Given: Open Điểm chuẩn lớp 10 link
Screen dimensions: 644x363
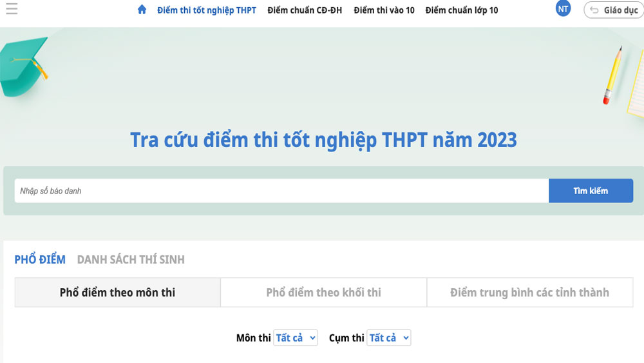Looking at the screenshot, I should pos(461,10).
